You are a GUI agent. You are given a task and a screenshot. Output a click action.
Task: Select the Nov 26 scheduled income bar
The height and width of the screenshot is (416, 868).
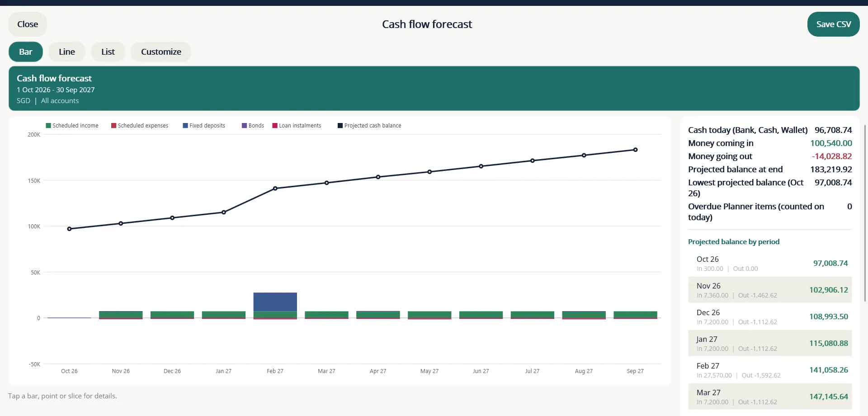coord(121,314)
